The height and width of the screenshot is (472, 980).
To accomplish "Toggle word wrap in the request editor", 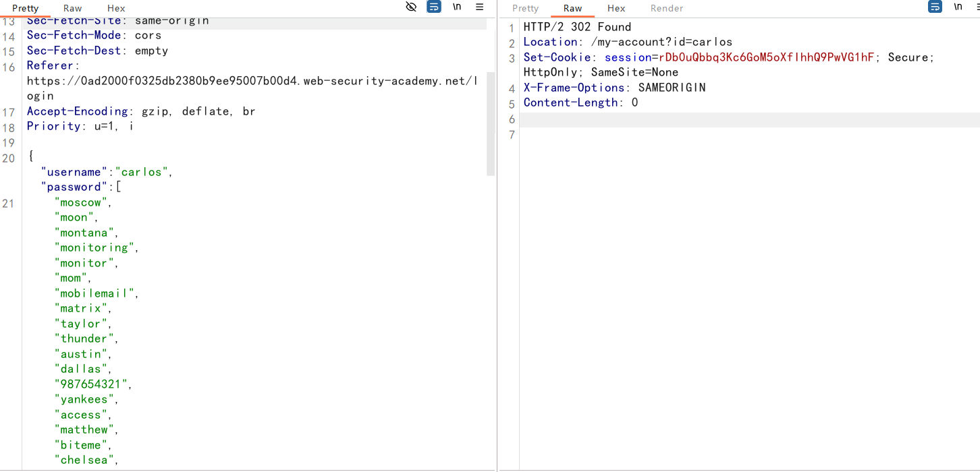I will (x=434, y=7).
